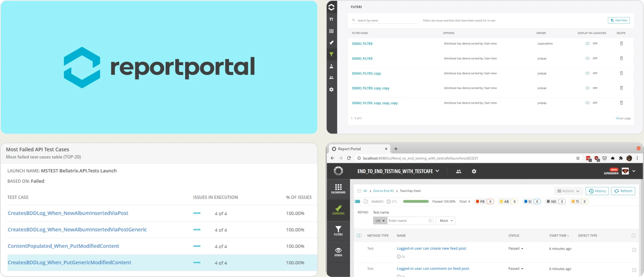This screenshot has width=644, height=277.
Task: Check the box for create new feed post
Action: (634, 250)
